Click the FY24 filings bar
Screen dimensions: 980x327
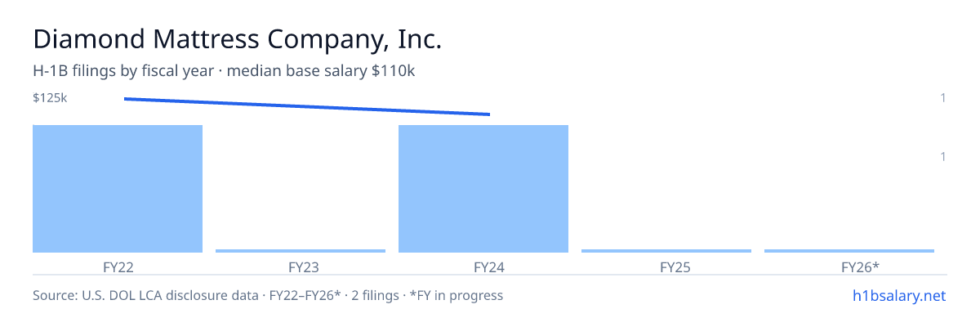click(x=483, y=189)
